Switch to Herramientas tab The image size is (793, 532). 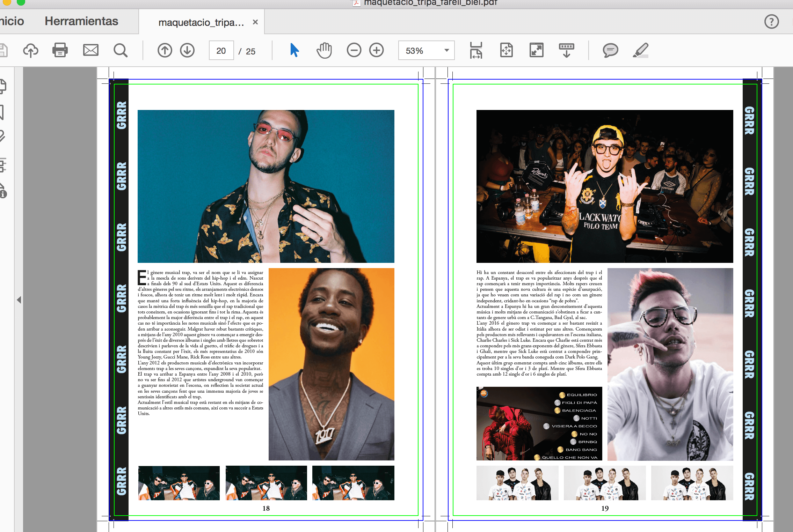point(81,21)
